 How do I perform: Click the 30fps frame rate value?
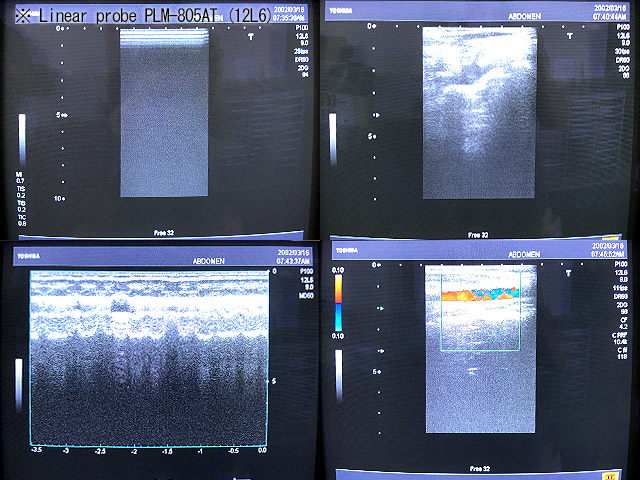tap(623, 51)
